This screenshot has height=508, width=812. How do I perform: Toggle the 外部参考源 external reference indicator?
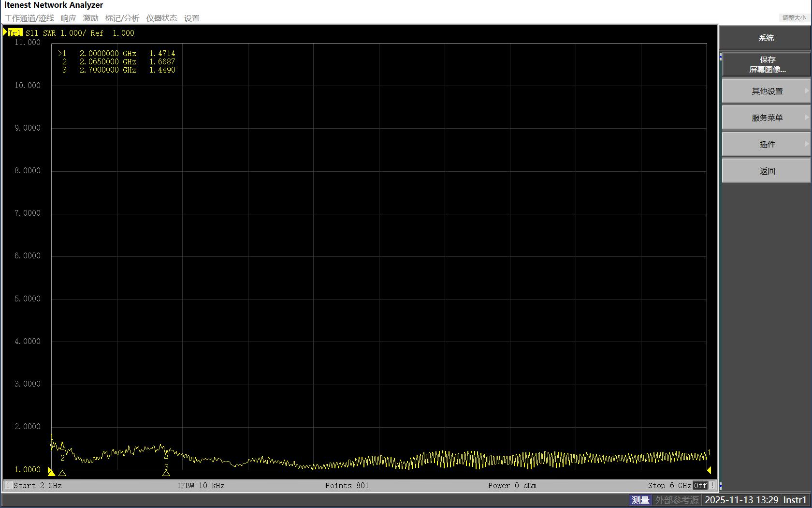[677, 500]
